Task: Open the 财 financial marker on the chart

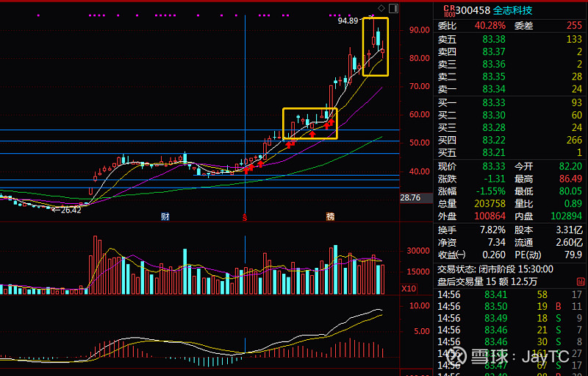Action: pyautogui.click(x=165, y=216)
